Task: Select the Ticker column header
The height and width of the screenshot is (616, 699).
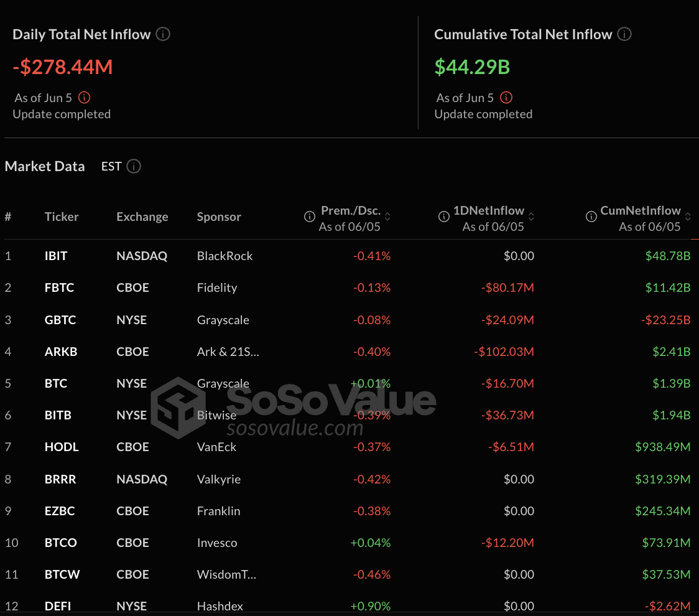Action: (x=62, y=217)
